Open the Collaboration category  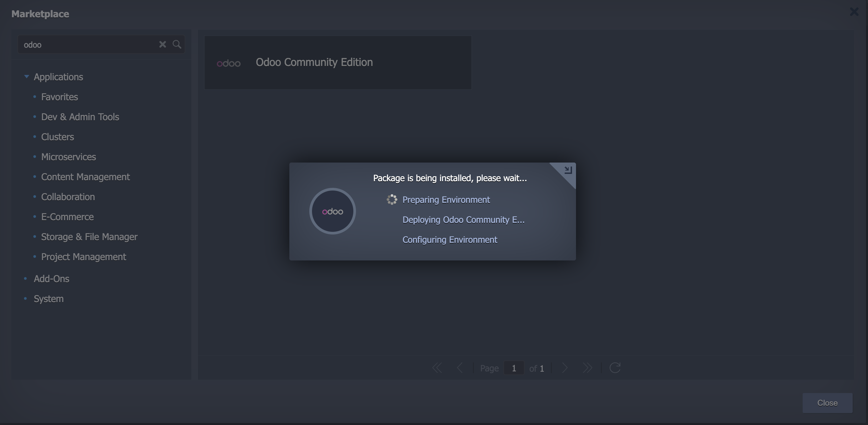click(68, 197)
